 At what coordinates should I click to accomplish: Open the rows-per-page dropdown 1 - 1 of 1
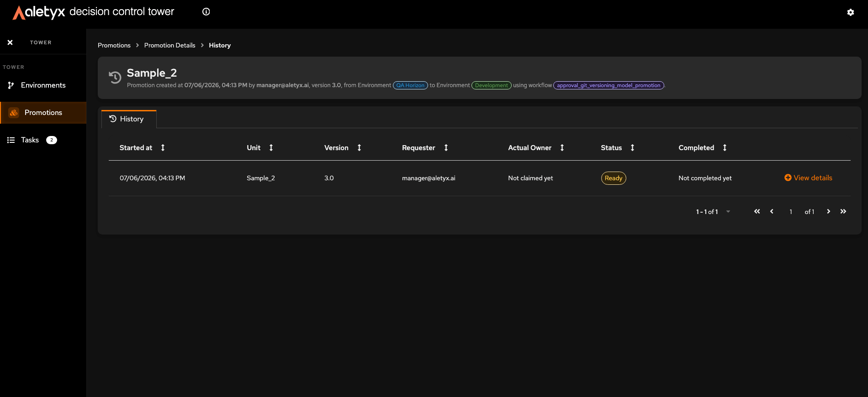(x=713, y=212)
